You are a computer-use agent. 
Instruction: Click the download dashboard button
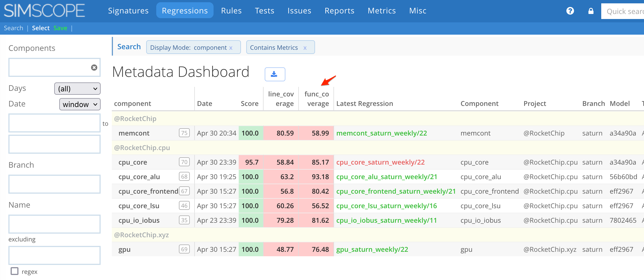[x=275, y=74]
